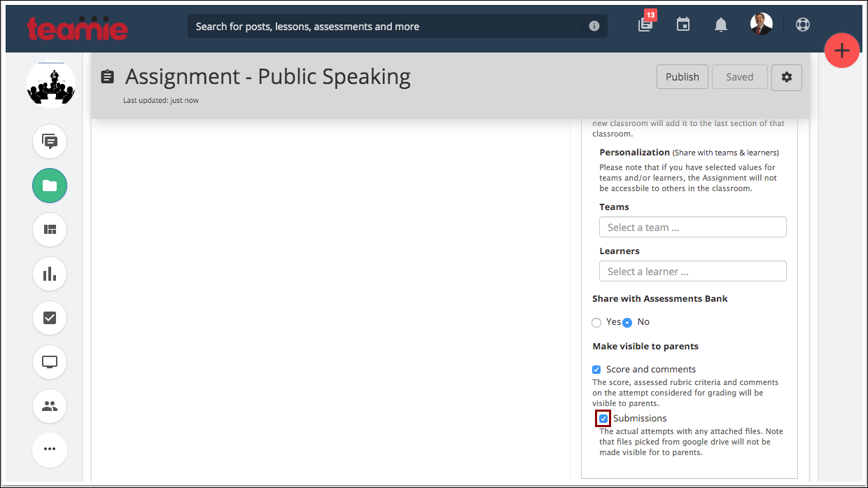
Task: Open the bar chart reports icon
Action: pos(50,274)
